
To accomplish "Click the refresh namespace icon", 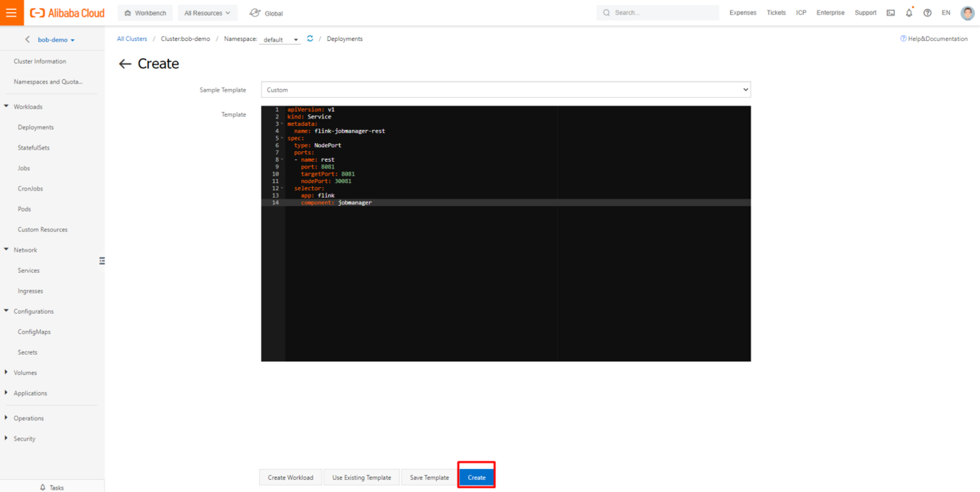I will click(x=310, y=38).
